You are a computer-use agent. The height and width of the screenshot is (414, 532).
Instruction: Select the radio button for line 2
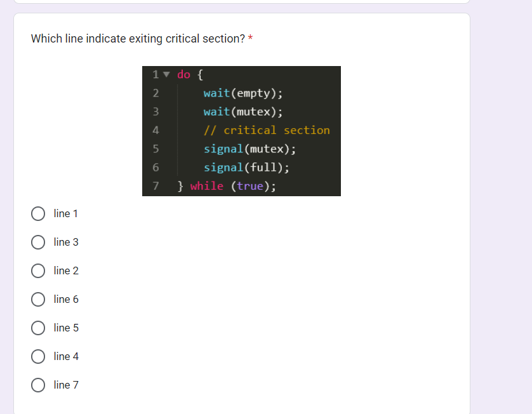point(38,270)
